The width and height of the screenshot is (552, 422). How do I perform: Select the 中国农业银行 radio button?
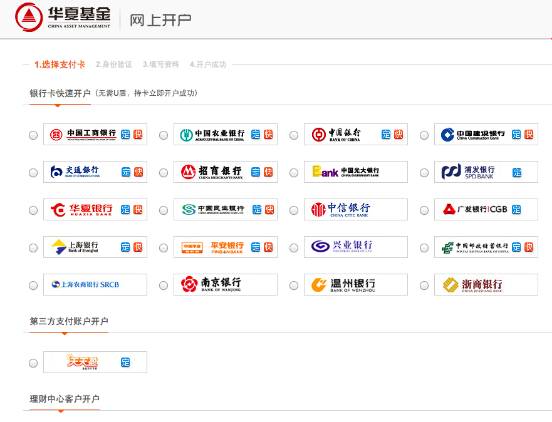pyautogui.click(x=163, y=135)
